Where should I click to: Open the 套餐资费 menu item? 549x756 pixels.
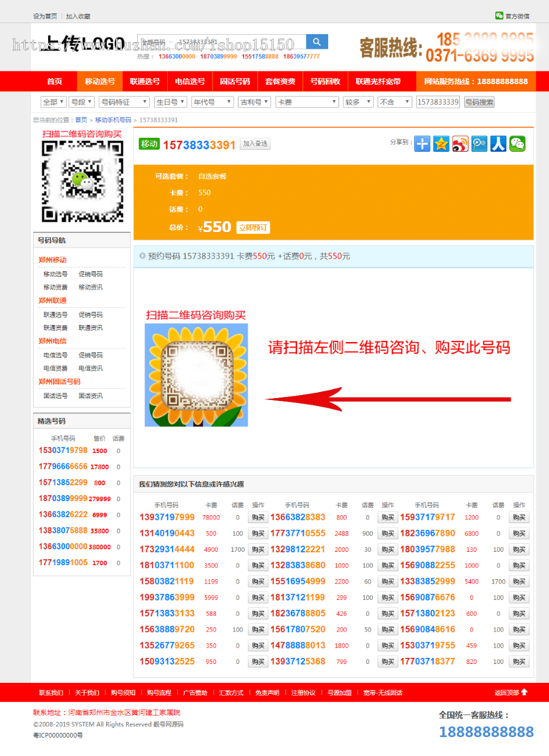(280, 81)
